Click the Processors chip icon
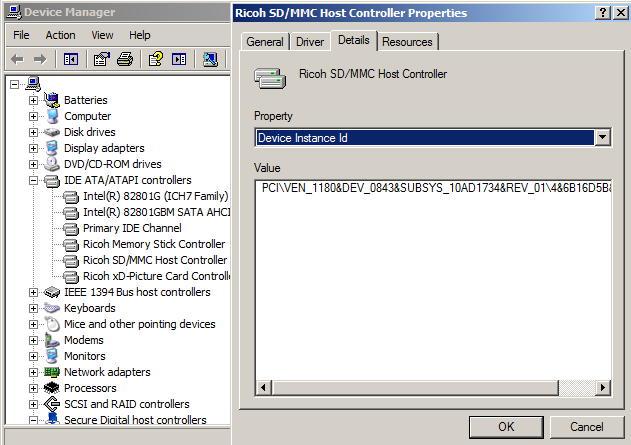The width and height of the screenshot is (631, 445). (52, 388)
